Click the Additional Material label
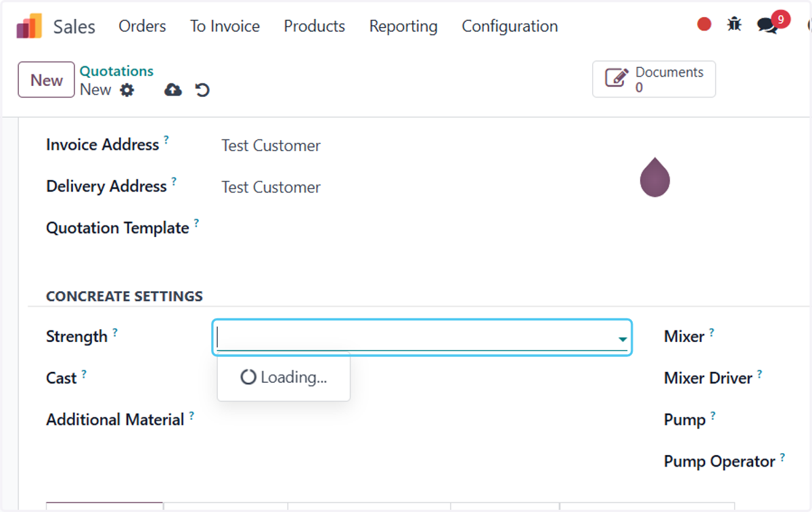 [115, 420]
